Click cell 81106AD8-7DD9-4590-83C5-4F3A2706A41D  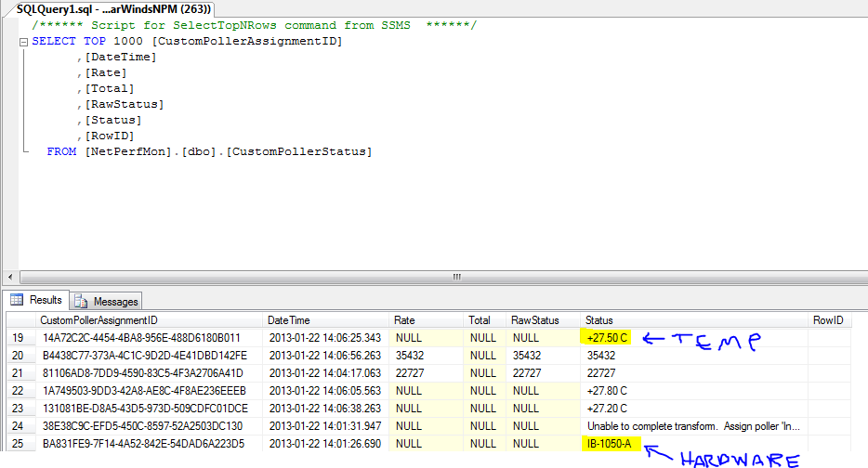coord(149,373)
